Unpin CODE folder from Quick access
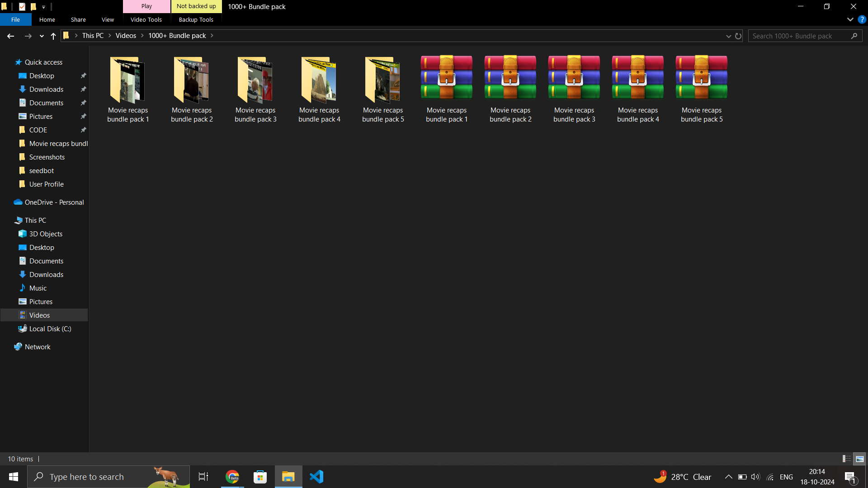The width and height of the screenshot is (868, 488). pos(83,130)
